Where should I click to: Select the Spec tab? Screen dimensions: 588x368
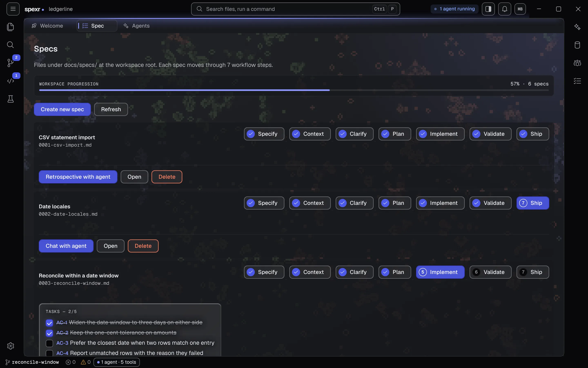tap(97, 26)
